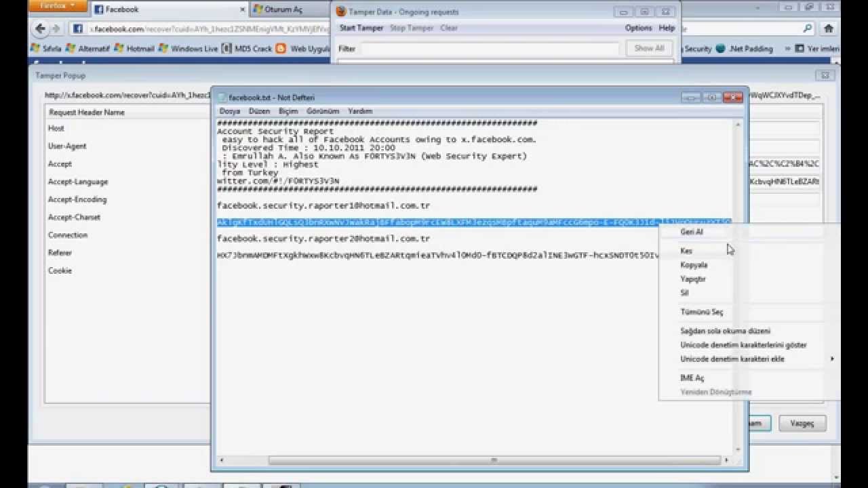This screenshot has width=868, height=488.
Task: Open the Yardım menu in Notepad
Action: [x=360, y=111]
